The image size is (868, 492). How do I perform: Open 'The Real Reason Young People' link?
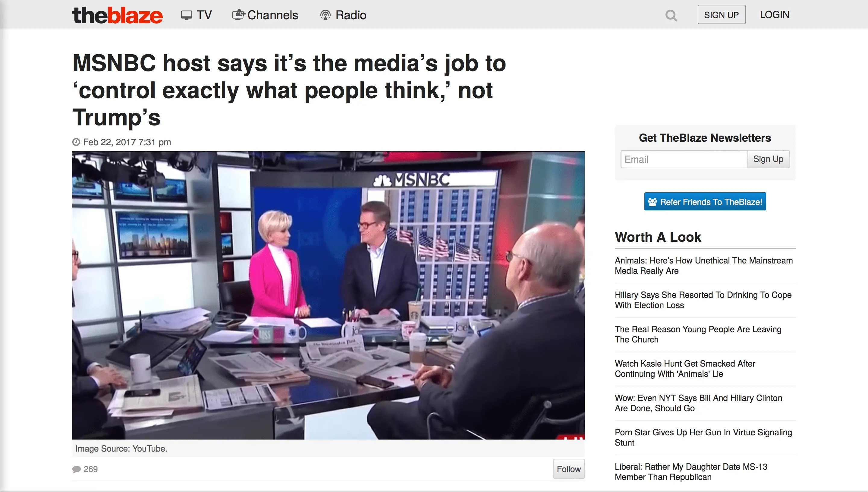click(698, 334)
